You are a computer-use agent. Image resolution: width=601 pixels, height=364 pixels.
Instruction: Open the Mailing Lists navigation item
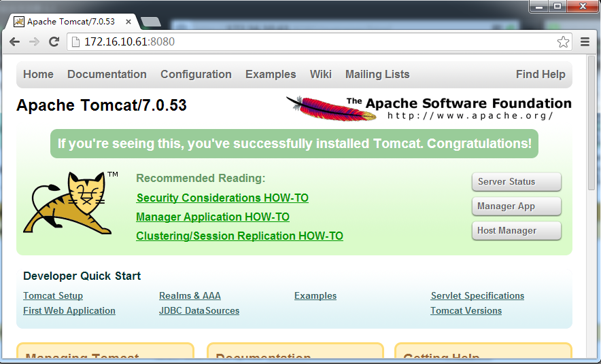pos(377,74)
